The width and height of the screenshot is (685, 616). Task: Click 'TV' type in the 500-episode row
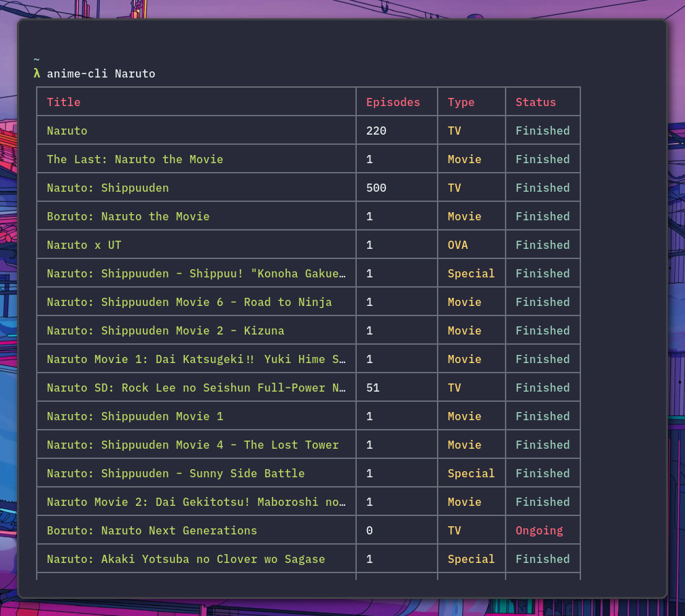click(x=455, y=188)
